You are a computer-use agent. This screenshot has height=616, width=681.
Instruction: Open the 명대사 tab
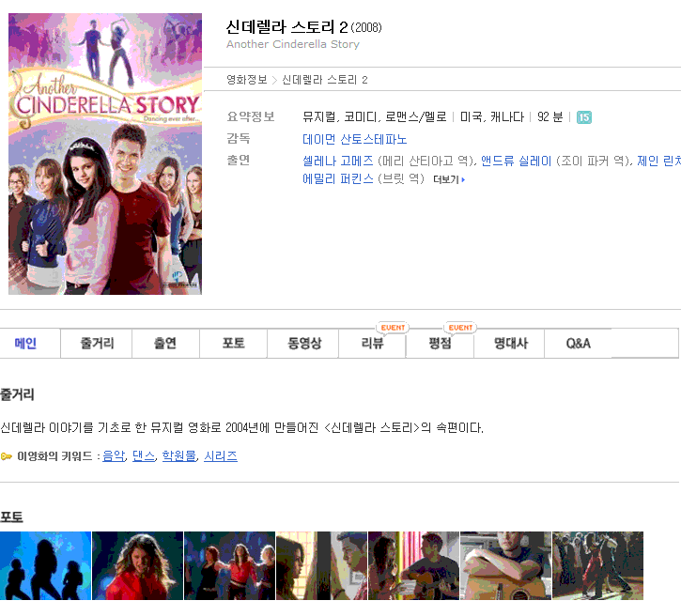coord(511,344)
